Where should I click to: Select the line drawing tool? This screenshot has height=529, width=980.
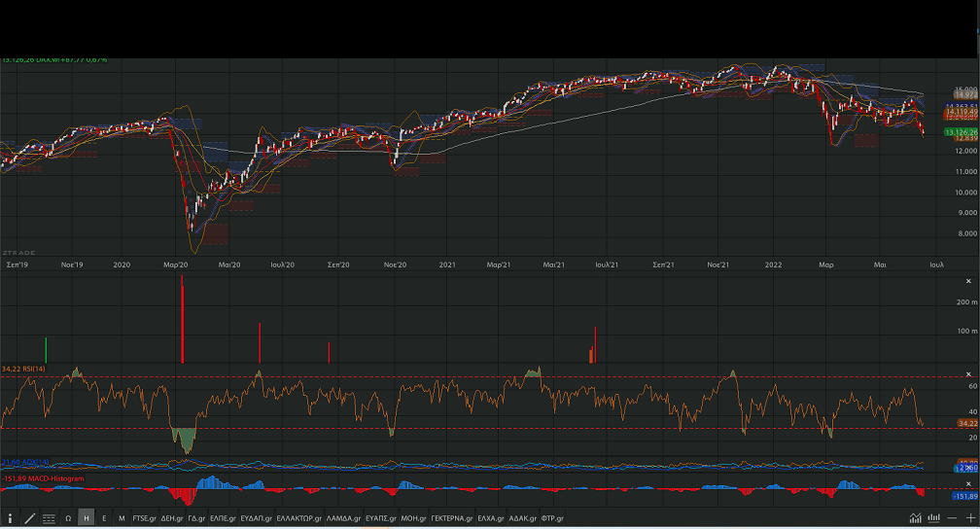(x=30, y=518)
